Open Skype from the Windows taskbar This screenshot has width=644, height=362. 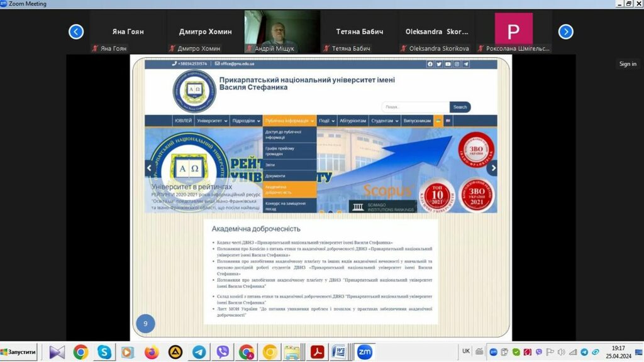104,352
